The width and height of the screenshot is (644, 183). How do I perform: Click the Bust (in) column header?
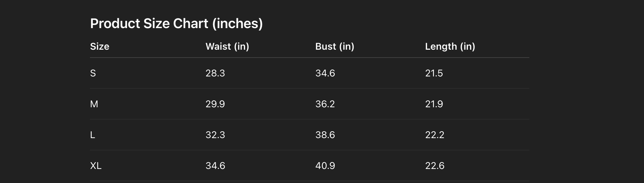[334, 47]
